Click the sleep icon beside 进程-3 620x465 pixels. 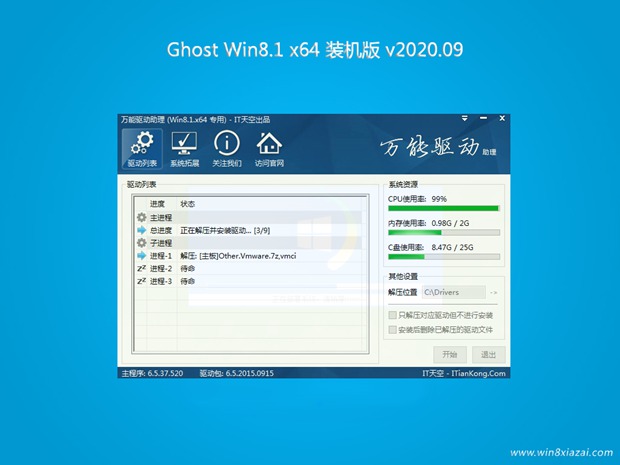coord(141,282)
